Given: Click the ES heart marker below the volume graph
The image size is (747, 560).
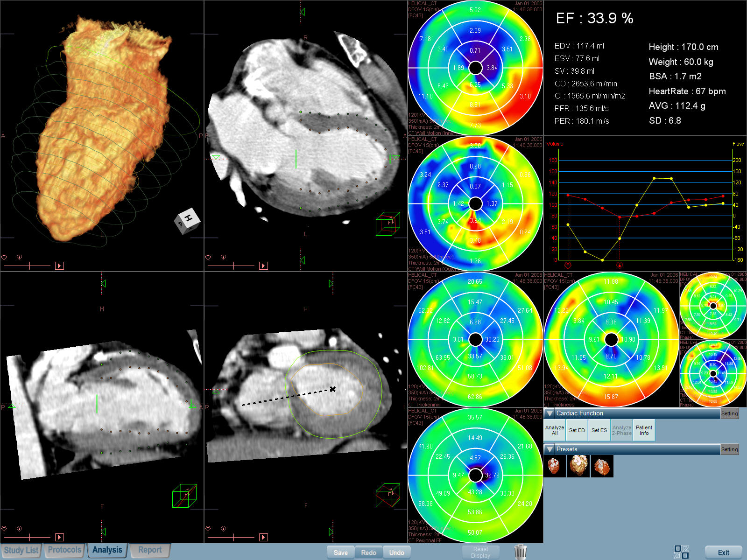Looking at the screenshot, I should tap(620, 265).
